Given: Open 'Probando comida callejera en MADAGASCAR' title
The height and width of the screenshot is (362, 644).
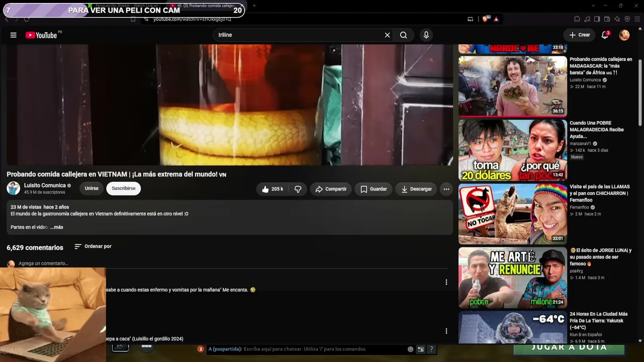Looking at the screenshot, I should pos(601,66).
